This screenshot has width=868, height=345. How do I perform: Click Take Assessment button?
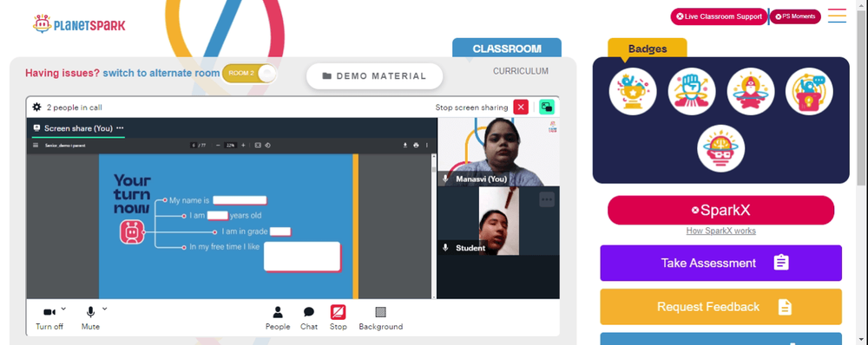coord(720,263)
